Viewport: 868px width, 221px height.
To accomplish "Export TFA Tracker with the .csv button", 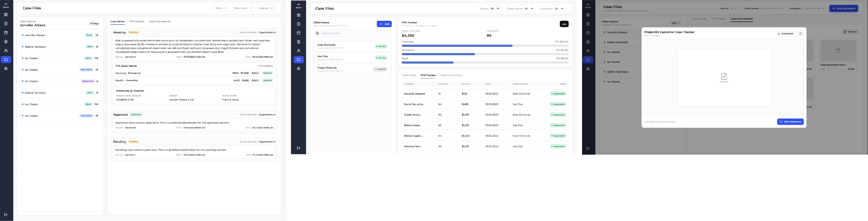I will 564,24.
